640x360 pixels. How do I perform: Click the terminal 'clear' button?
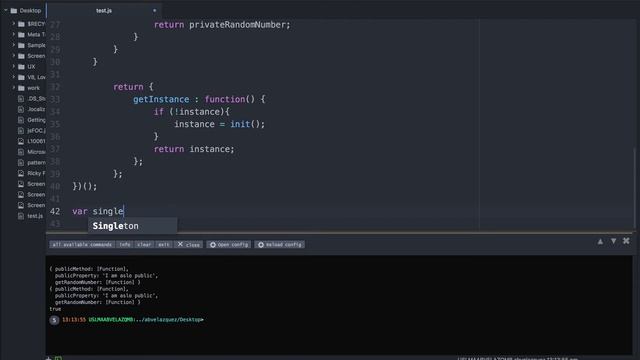pyautogui.click(x=144, y=244)
